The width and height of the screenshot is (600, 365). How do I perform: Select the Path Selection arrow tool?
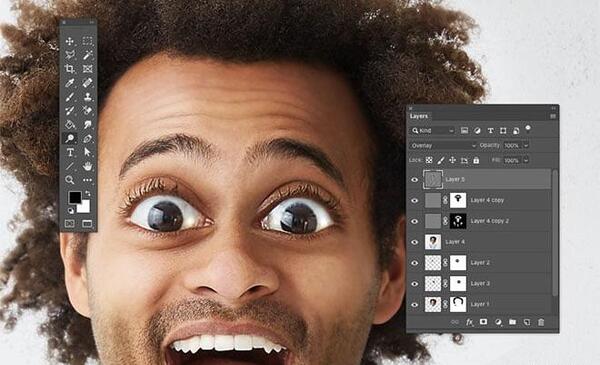tap(87, 152)
